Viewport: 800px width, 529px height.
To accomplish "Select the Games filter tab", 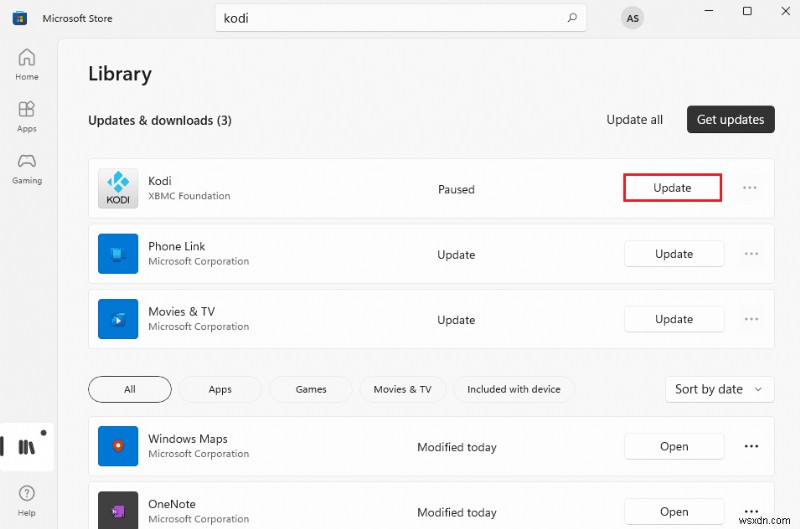I will click(x=311, y=389).
